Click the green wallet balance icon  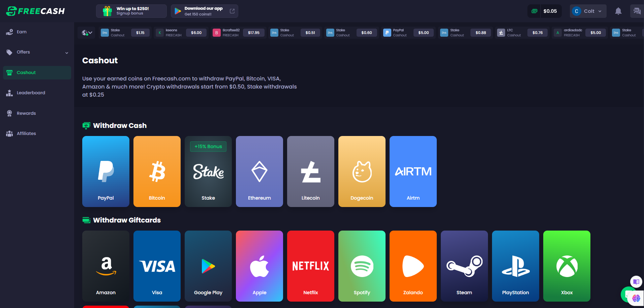pos(534,11)
